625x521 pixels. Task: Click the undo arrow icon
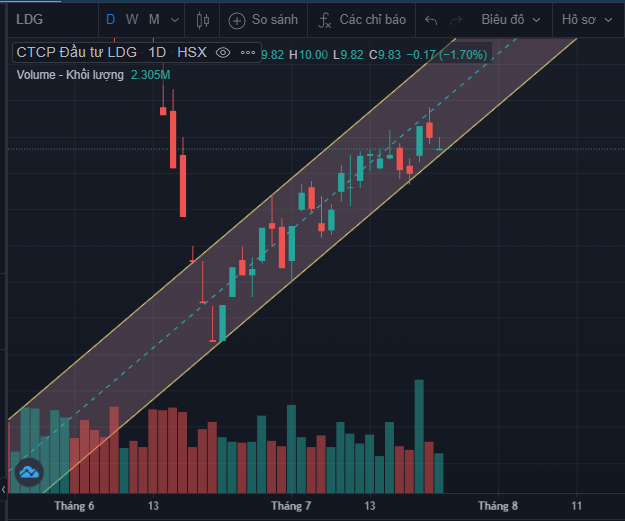pos(431,20)
